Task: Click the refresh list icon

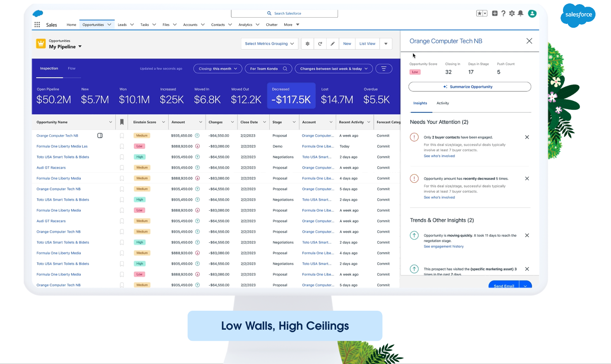Action: pos(320,44)
